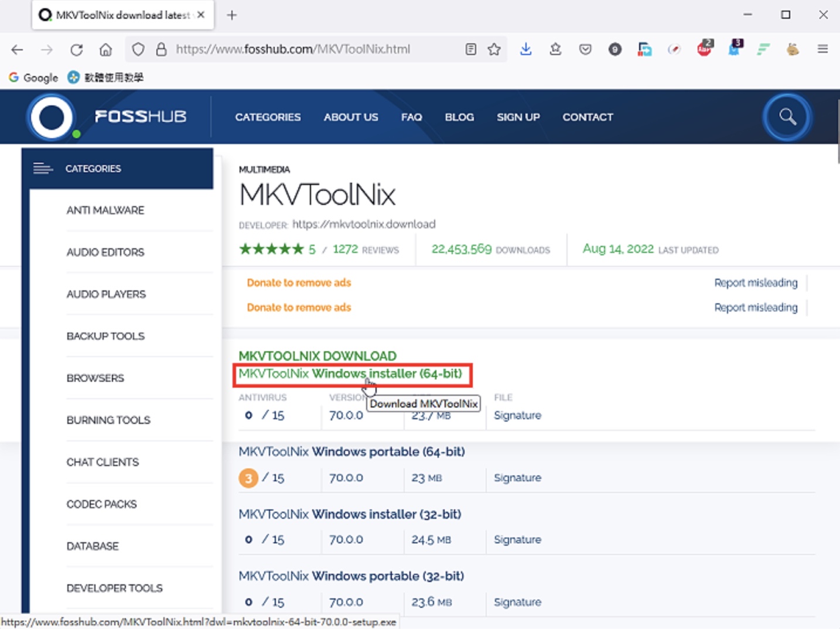The height and width of the screenshot is (630, 840).
Task: Select ANTI MALWARE category
Action: (105, 210)
